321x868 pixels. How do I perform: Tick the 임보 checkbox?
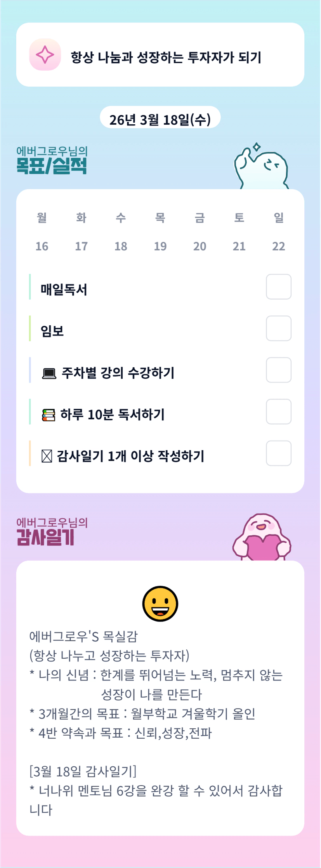[x=279, y=328]
